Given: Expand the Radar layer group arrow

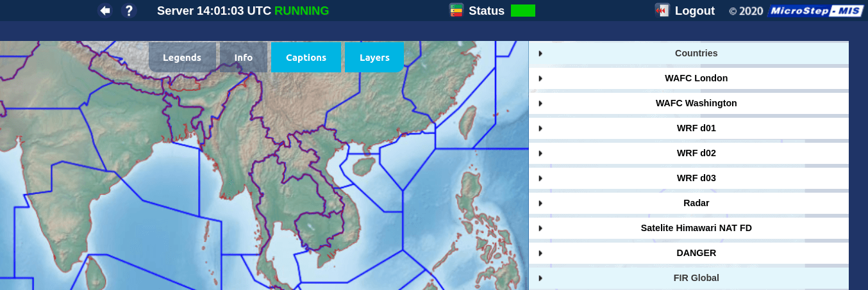Looking at the screenshot, I should click(x=540, y=204).
